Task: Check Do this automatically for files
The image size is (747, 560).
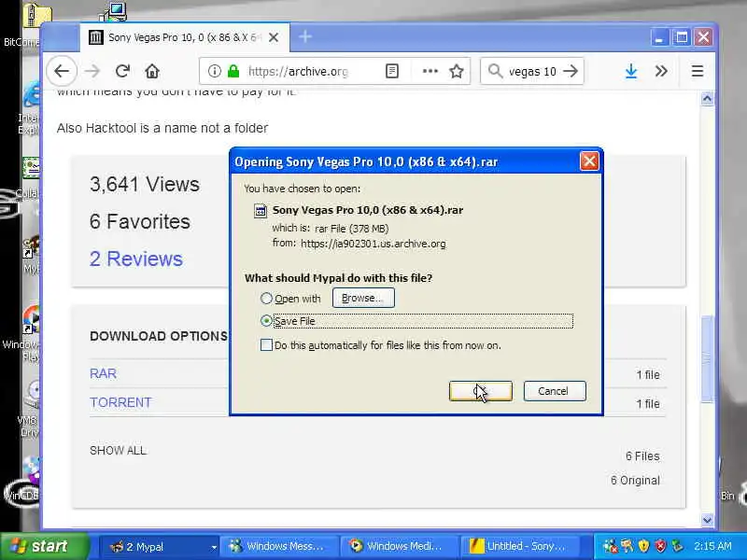Action: 266,344
